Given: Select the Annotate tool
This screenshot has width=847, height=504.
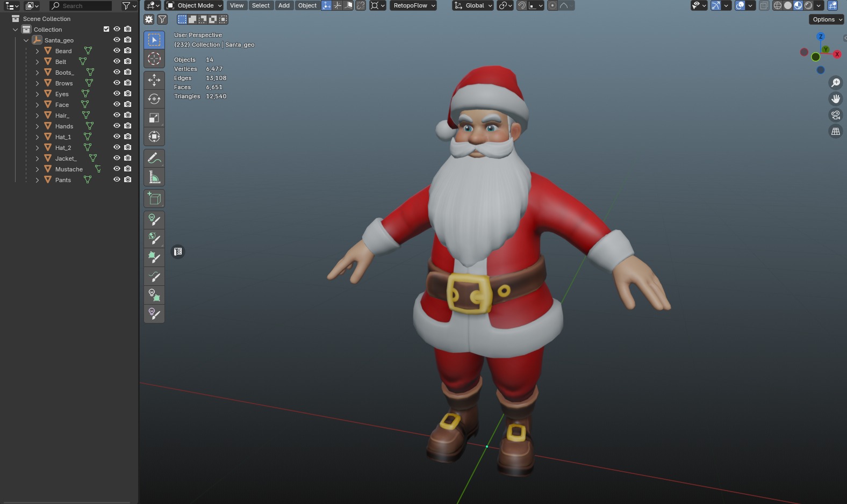Looking at the screenshot, I should (154, 158).
